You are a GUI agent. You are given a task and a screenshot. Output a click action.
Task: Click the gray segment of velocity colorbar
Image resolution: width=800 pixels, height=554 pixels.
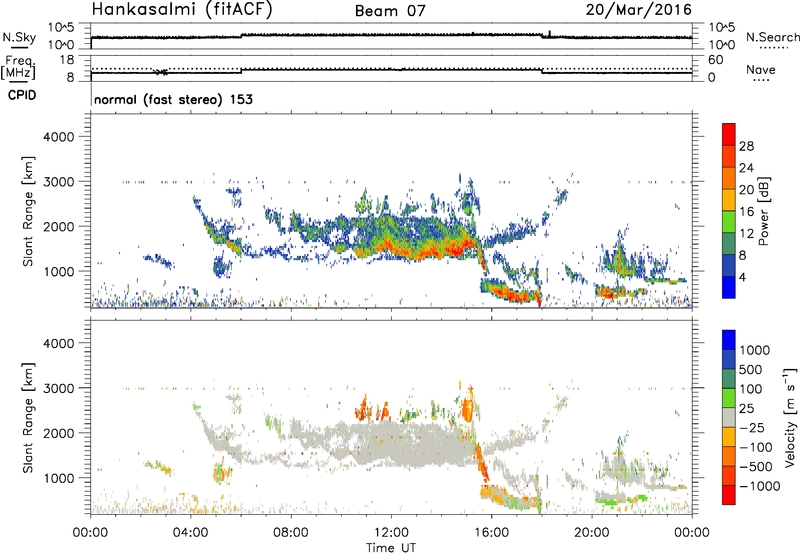point(729,417)
